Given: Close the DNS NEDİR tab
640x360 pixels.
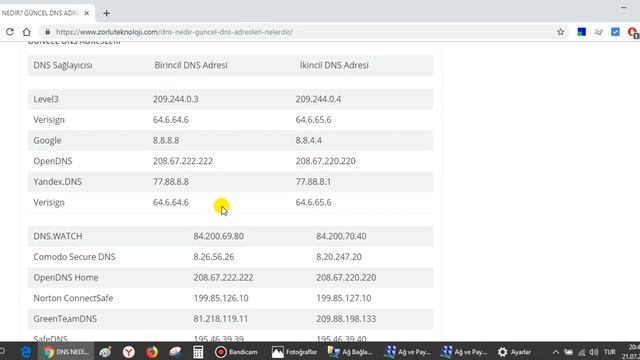Looking at the screenshot, I should click(x=87, y=13).
